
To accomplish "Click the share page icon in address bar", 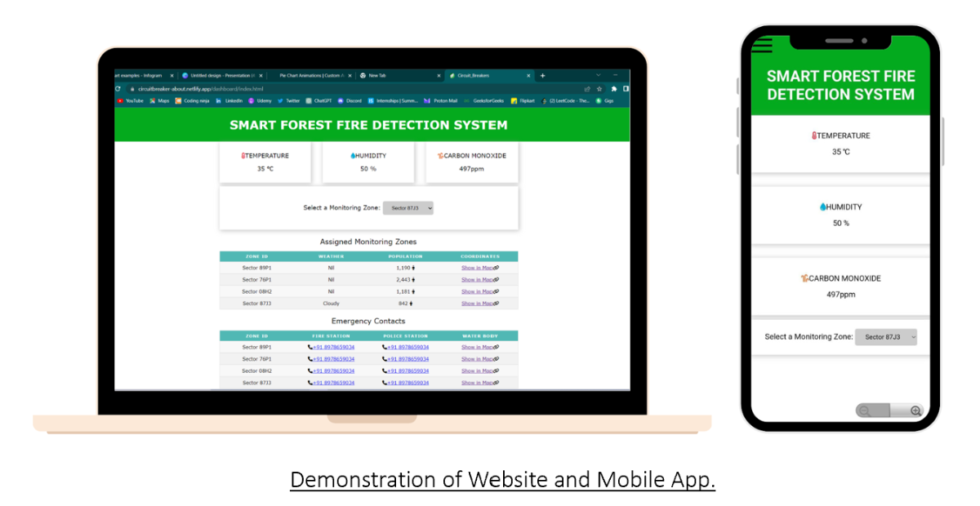I will click(x=587, y=89).
